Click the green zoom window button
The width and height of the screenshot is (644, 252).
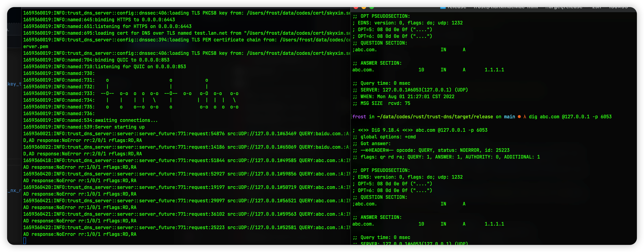click(372, 7)
